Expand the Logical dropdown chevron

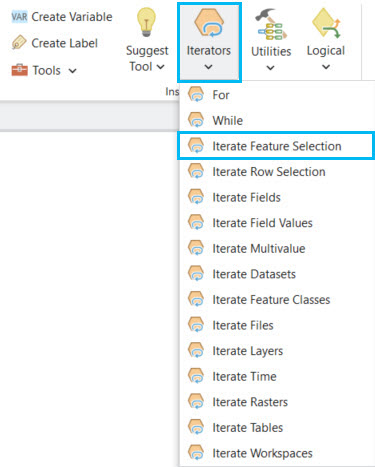326,67
